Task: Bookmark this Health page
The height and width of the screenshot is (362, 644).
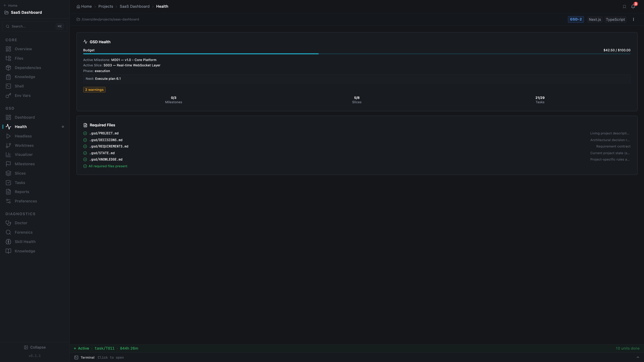Action: [624, 6]
